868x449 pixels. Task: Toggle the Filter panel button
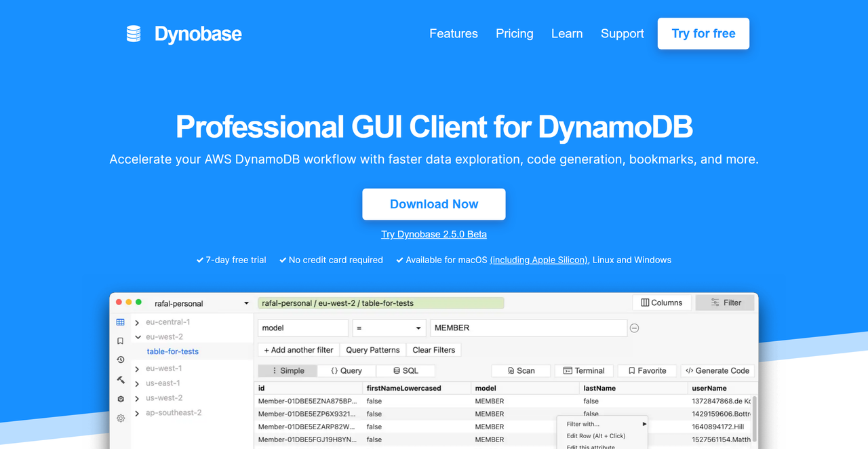coord(725,302)
